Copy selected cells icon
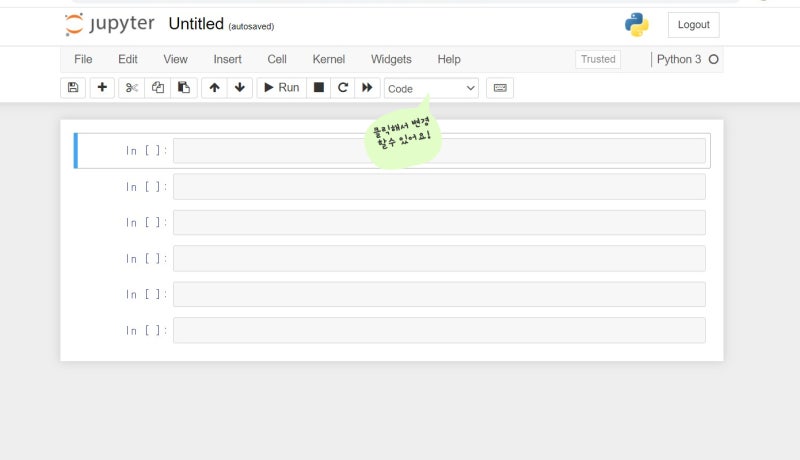 [158, 88]
